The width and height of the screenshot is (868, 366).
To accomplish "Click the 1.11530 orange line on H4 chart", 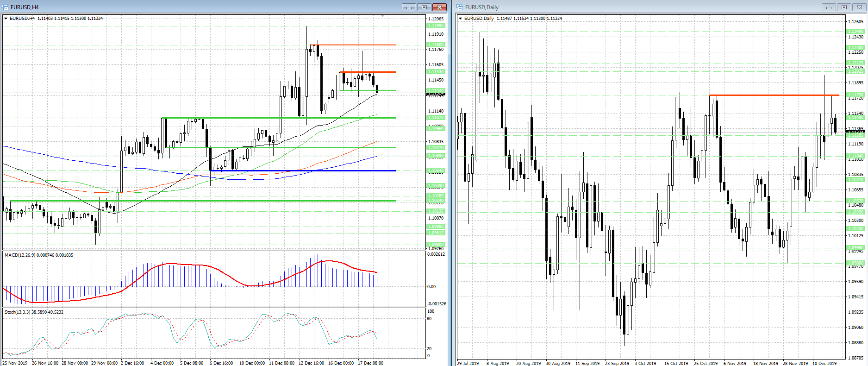I will click(x=368, y=72).
